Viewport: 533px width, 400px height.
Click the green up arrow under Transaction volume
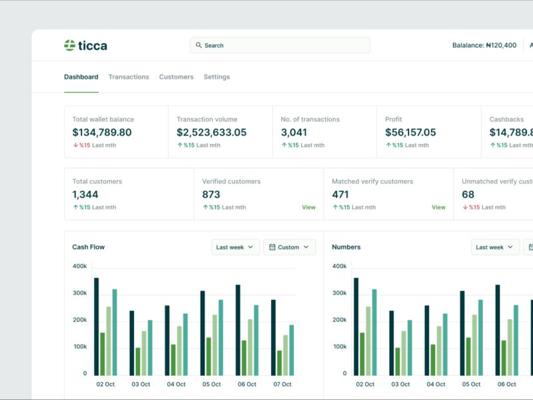pos(180,145)
